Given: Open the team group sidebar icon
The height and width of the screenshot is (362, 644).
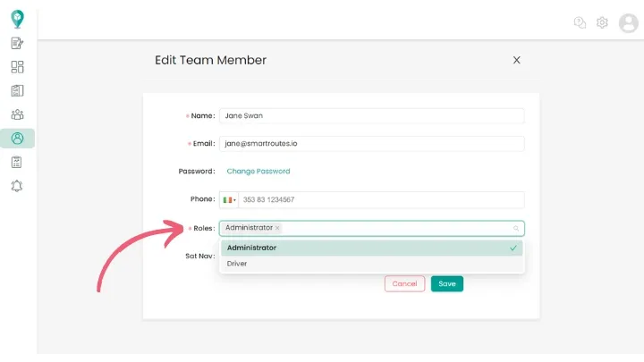Looking at the screenshot, I should click(17, 114).
